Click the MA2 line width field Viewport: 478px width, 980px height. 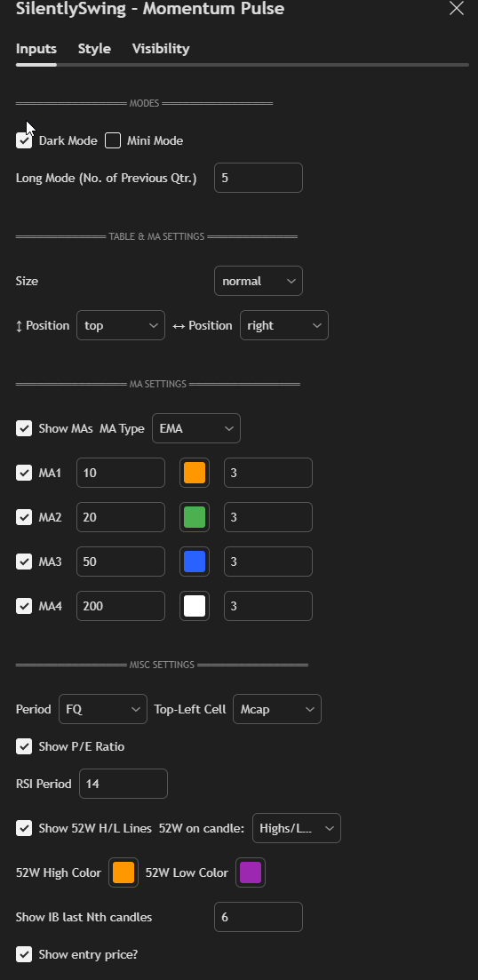[x=268, y=517]
